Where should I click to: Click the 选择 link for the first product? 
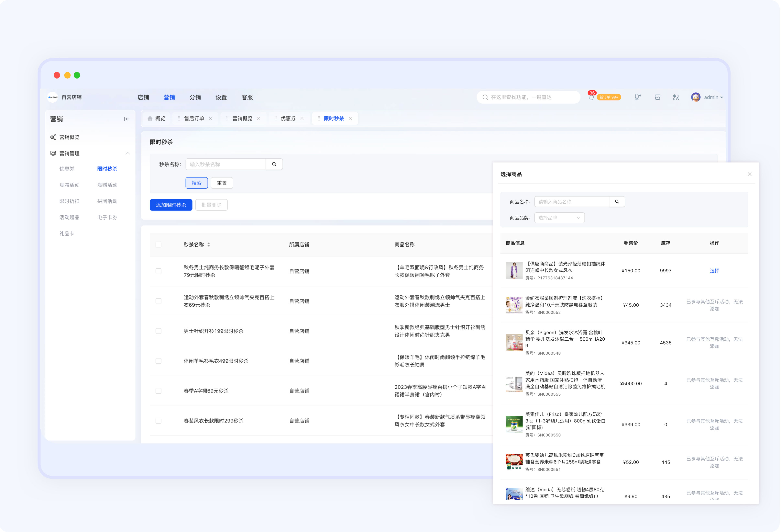coord(714,271)
